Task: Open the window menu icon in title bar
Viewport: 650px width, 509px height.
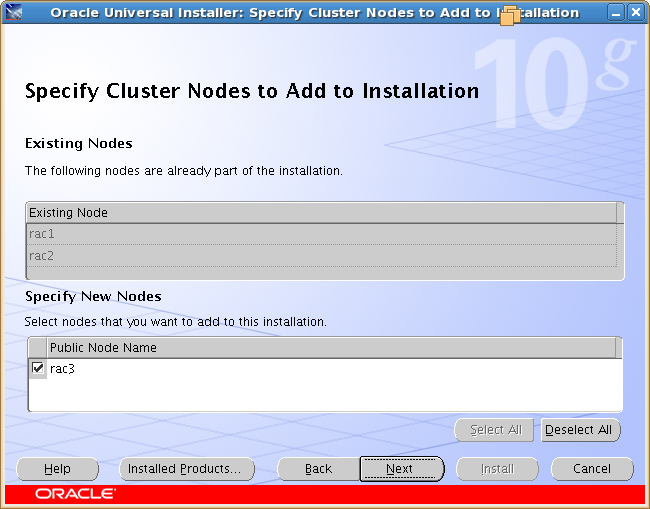Action: 12,12
